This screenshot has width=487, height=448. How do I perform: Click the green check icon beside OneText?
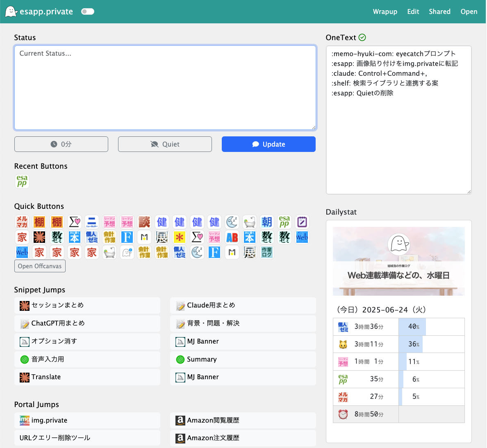click(362, 38)
